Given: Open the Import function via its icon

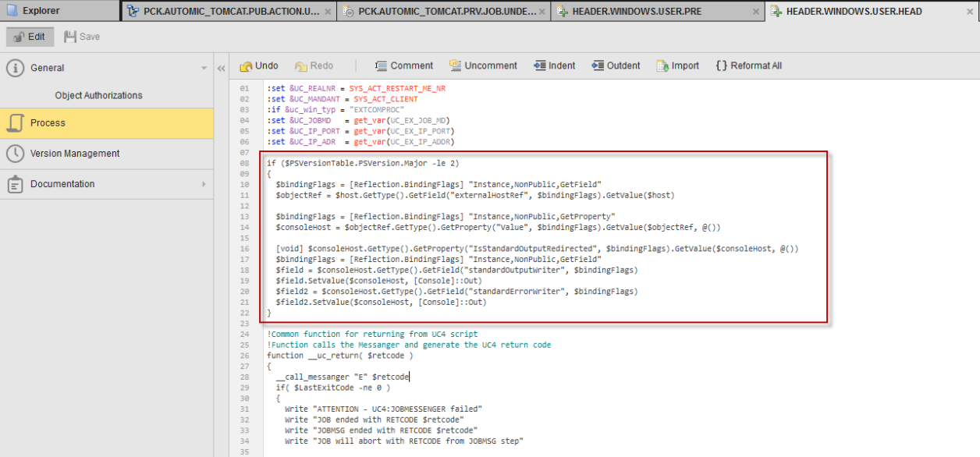Looking at the screenshot, I should pyautogui.click(x=660, y=66).
